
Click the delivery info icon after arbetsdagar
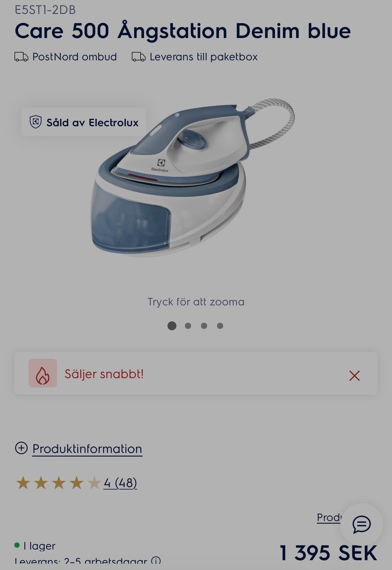click(x=156, y=561)
